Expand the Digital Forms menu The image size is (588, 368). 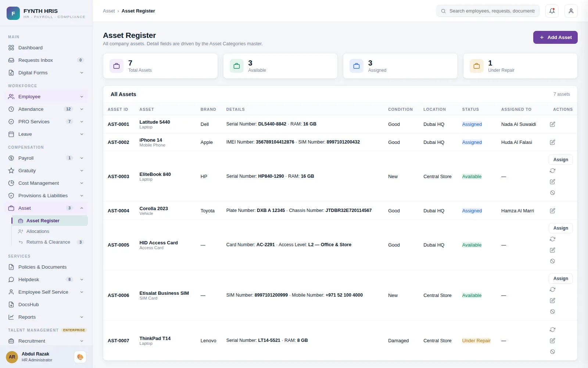click(x=82, y=73)
